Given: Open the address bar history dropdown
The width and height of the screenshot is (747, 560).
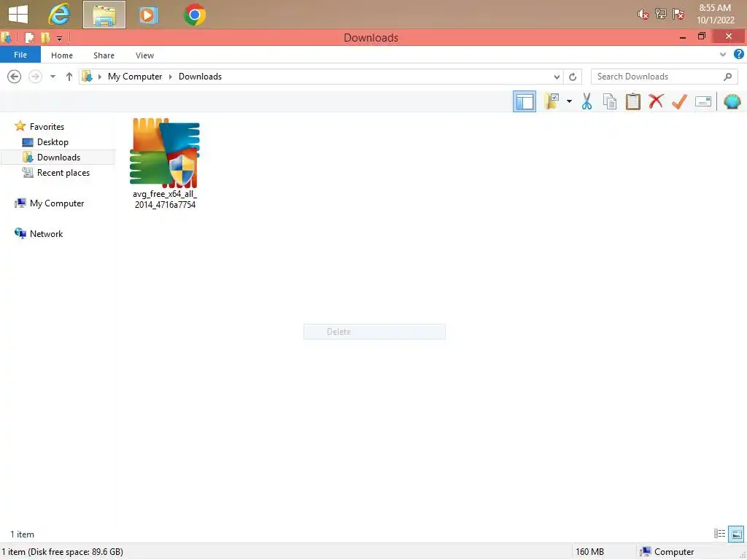Looking at the screenshot, I should point(557,77).
